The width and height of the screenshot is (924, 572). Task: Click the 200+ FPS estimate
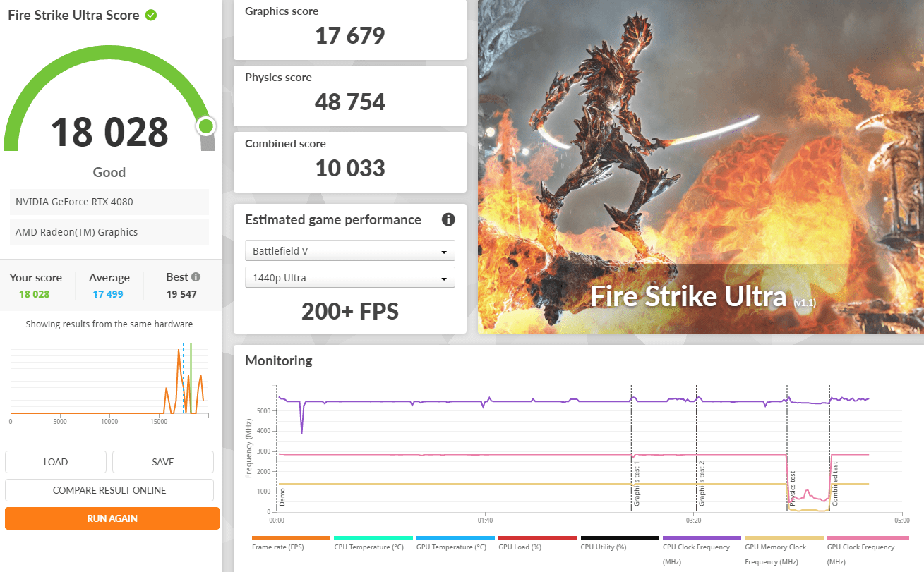pyautogui.click(x=350, y=311)
